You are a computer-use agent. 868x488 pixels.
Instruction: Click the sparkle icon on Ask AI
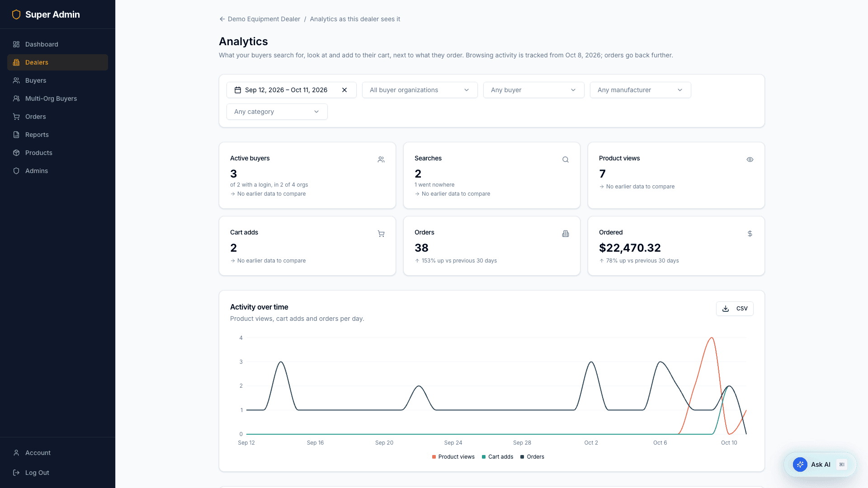click(x=800, y=465)
